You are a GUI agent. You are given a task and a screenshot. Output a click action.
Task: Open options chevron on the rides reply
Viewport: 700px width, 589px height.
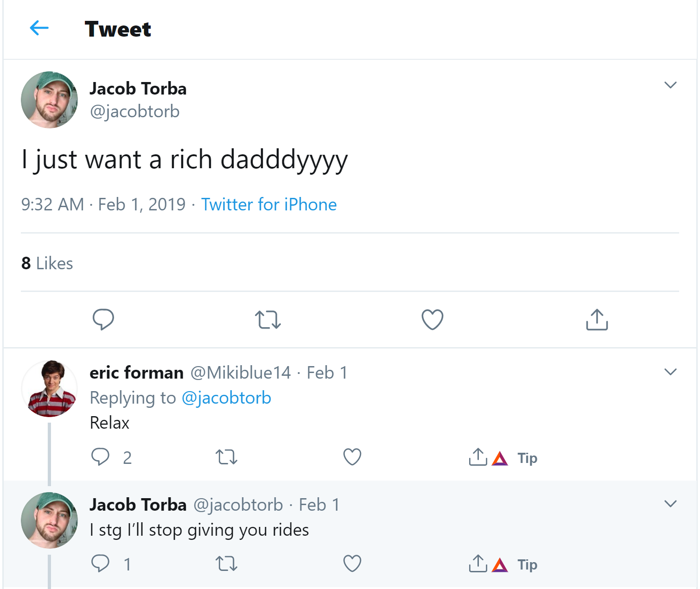click(670, 503)
